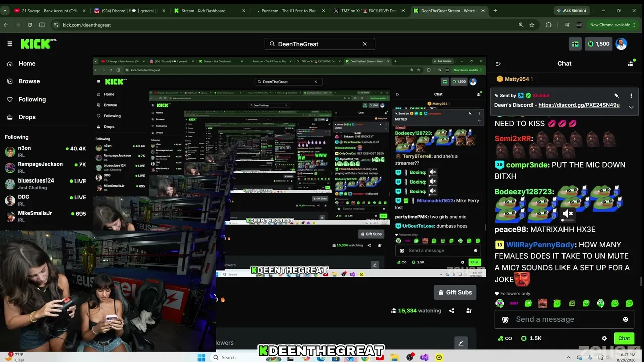Unpin the pinned KickBot message
This screenshot has width=644, height=362.
click(616, 95)
